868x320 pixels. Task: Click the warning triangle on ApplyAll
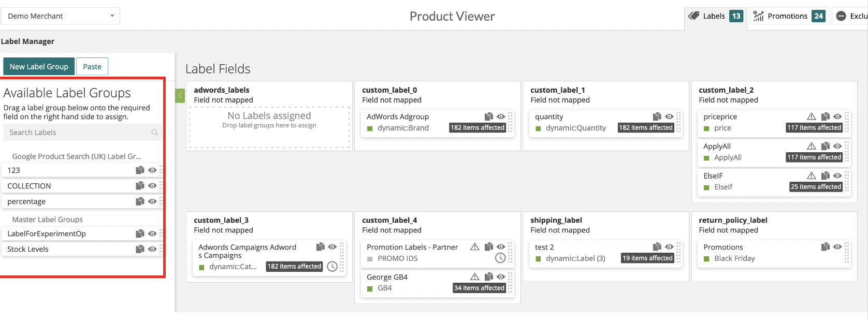tap(812, 146)
